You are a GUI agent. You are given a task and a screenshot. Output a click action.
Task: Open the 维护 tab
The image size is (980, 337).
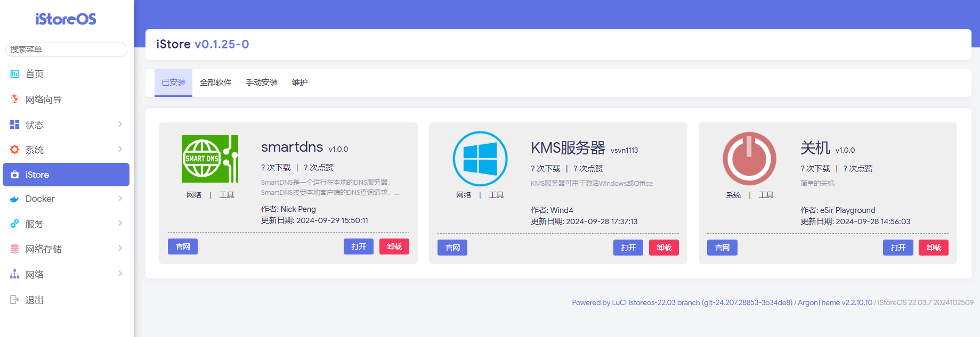(299, 83)
